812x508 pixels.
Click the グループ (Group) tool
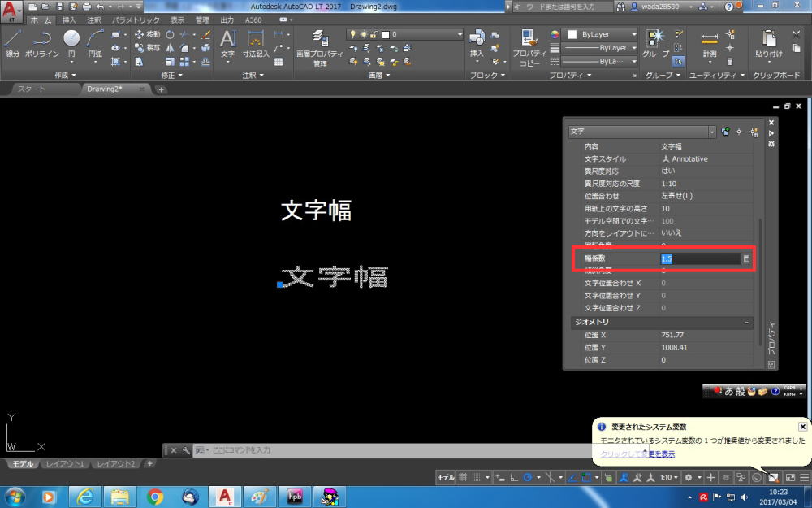click(x=655, y=43)
